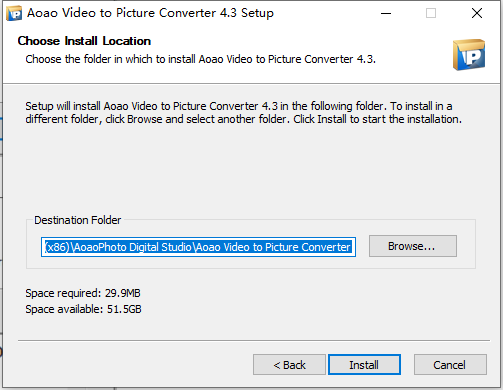This screenshot has width=503, height=390.
Task: Minimize the setup window
Action: (x=386, y=13)
